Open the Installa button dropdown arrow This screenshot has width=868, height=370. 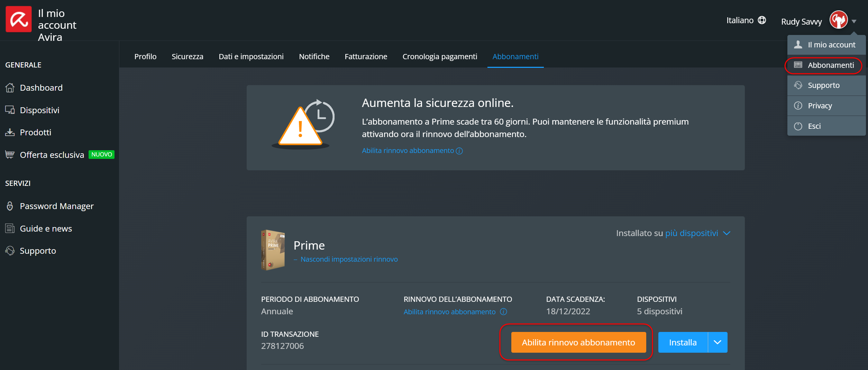[718, 342]
